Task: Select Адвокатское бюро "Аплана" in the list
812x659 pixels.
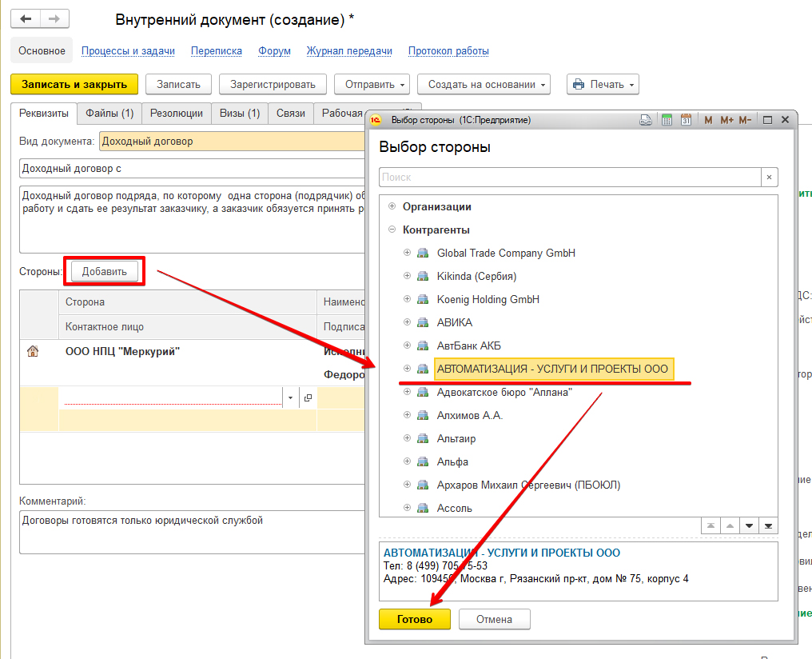Action: point(504,392)
